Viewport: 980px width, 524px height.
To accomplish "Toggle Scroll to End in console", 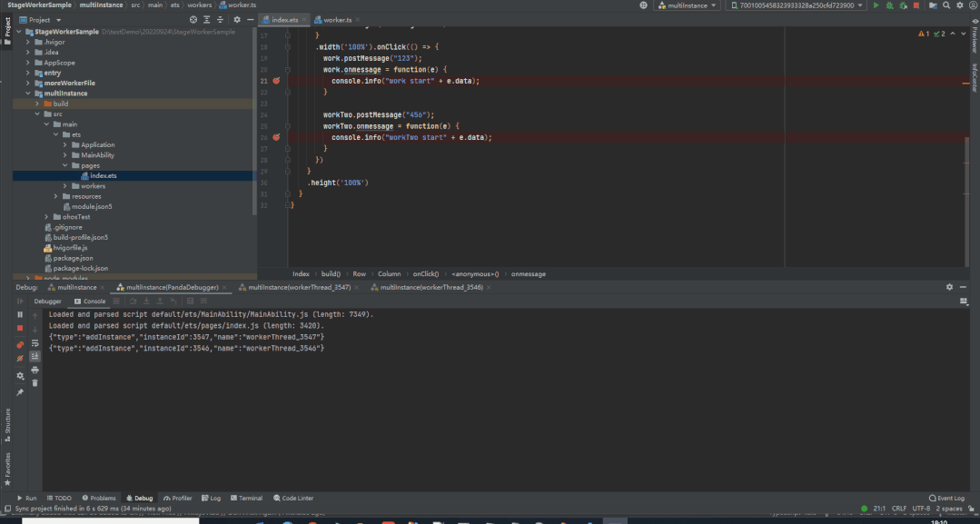I will [35, 356].
